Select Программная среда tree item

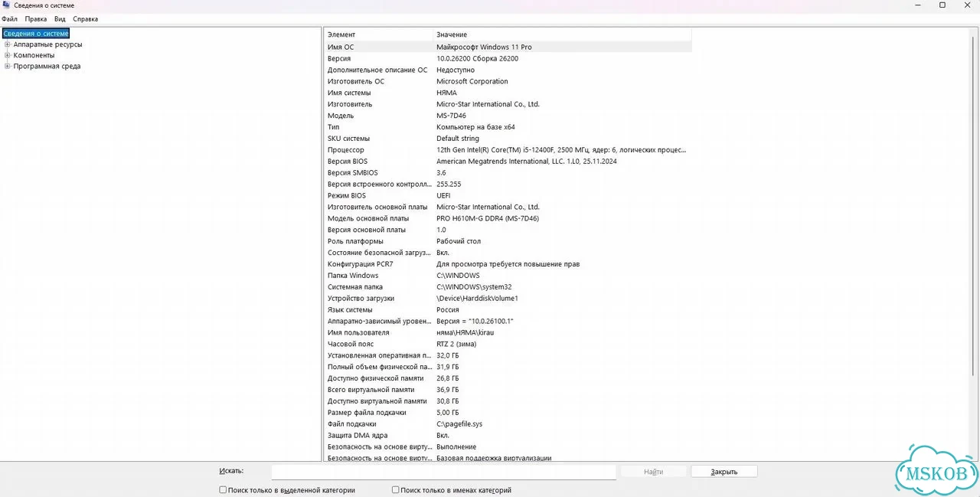point(47,66)
